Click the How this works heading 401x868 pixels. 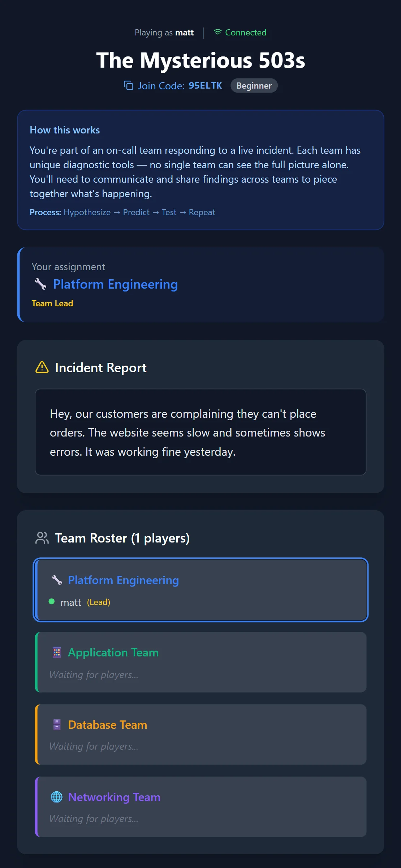tap(65, 130)
